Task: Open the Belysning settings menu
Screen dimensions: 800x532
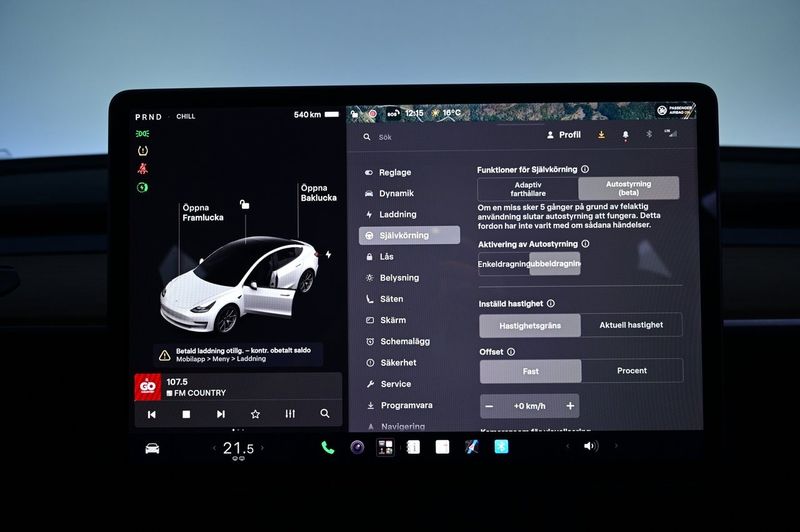Action: coord(392,278)
